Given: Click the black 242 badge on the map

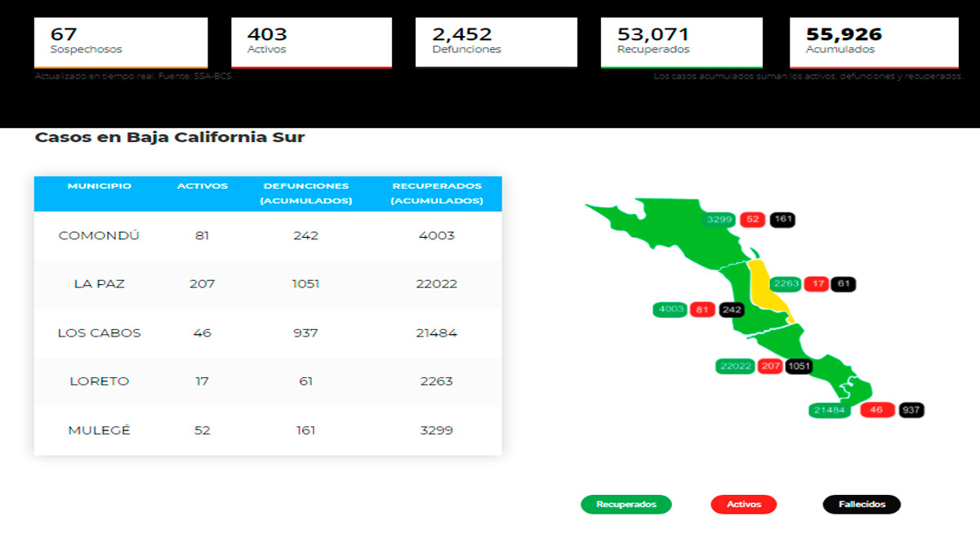Looking at the screenshot, I should click(732, 310).
